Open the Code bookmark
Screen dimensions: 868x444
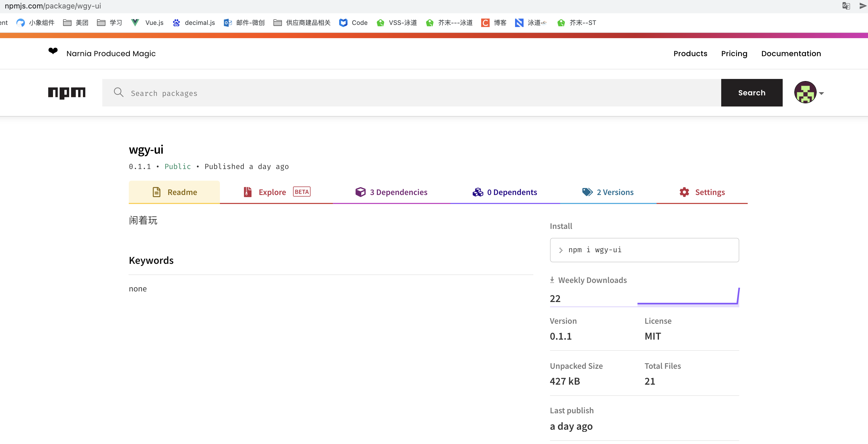[353, 23]
